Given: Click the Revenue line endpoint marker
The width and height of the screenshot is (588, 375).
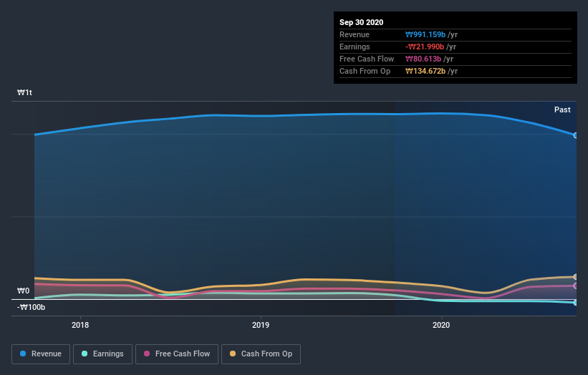Looking at the screenshot, I should [x=575, y=135].
